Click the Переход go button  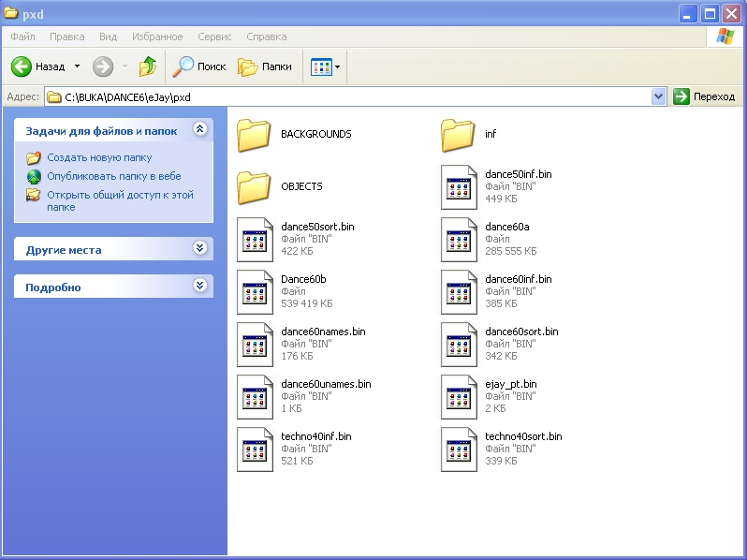point(704,96)
